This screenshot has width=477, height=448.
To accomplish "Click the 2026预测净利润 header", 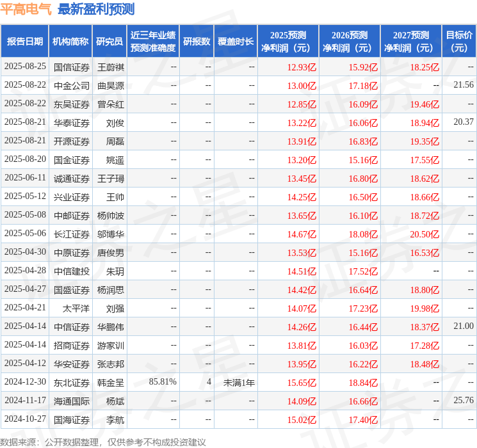I will (349, 42).
